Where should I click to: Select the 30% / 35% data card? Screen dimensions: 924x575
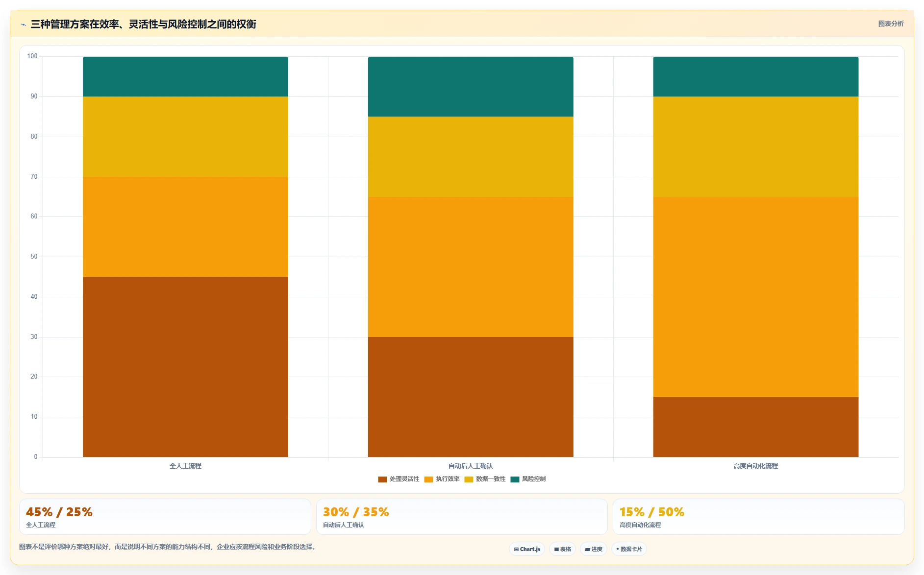point(462,517)
